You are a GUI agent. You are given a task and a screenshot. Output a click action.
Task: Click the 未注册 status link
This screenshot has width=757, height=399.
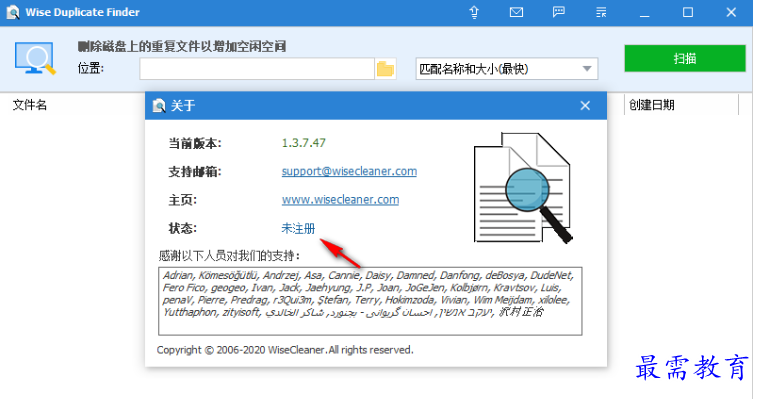click(298, 228)
